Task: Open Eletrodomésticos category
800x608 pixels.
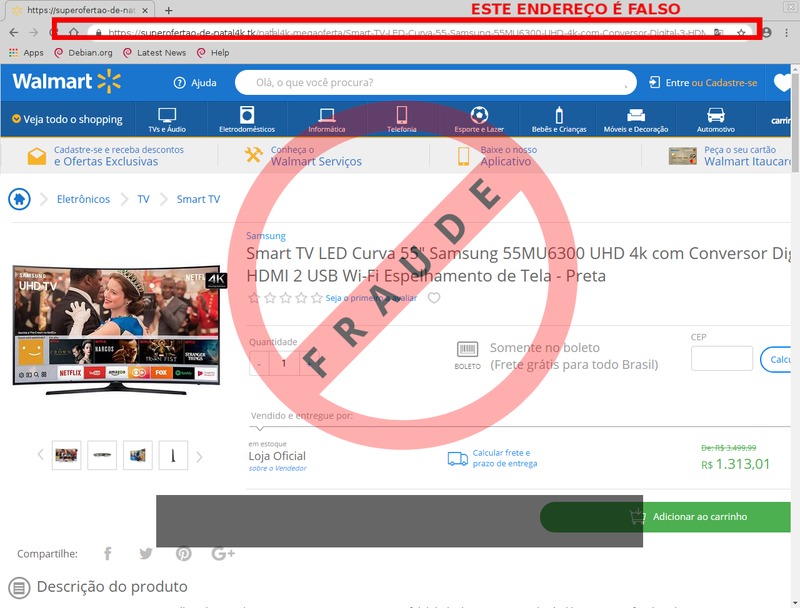Action: 247,120
